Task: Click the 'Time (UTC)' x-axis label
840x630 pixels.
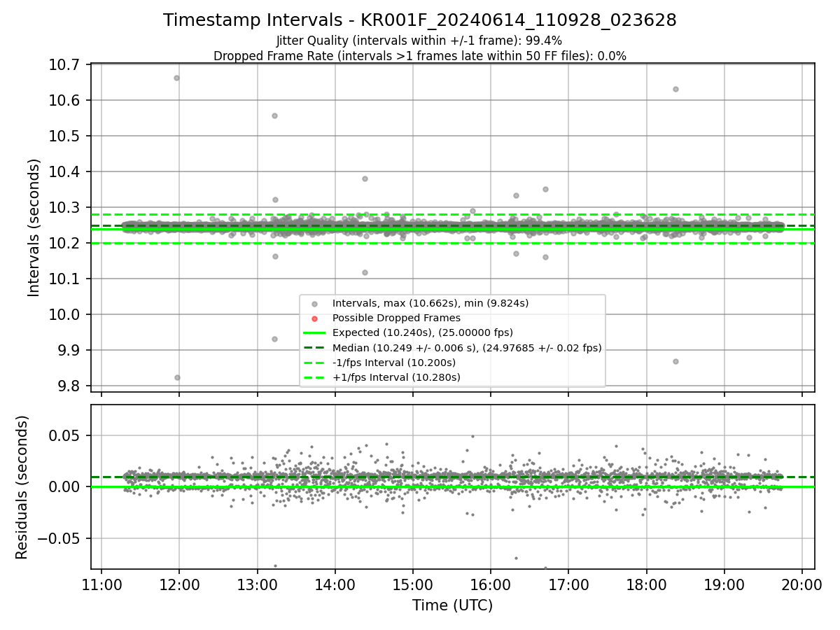Action: [452, 605]
